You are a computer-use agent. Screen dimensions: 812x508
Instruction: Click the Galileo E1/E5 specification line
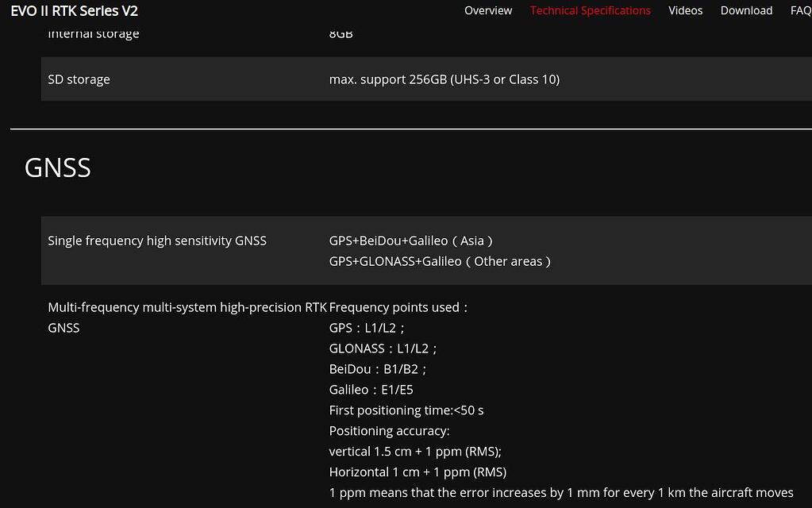coord(371,389)
